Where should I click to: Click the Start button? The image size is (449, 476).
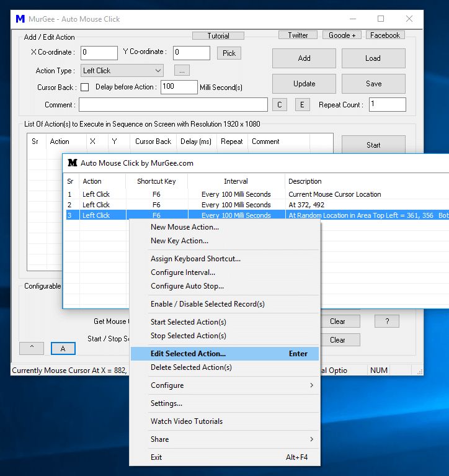[373, 145]
